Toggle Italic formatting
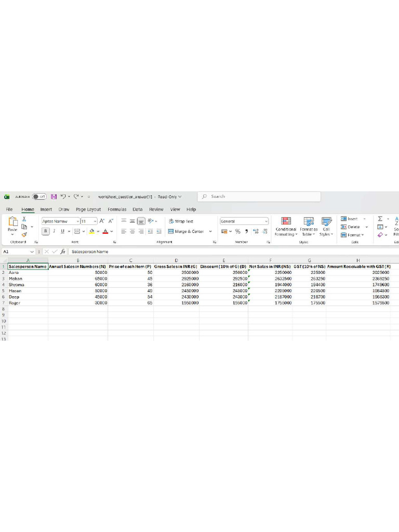This screenshot has height=532, width=399. (x=54, y=231)
